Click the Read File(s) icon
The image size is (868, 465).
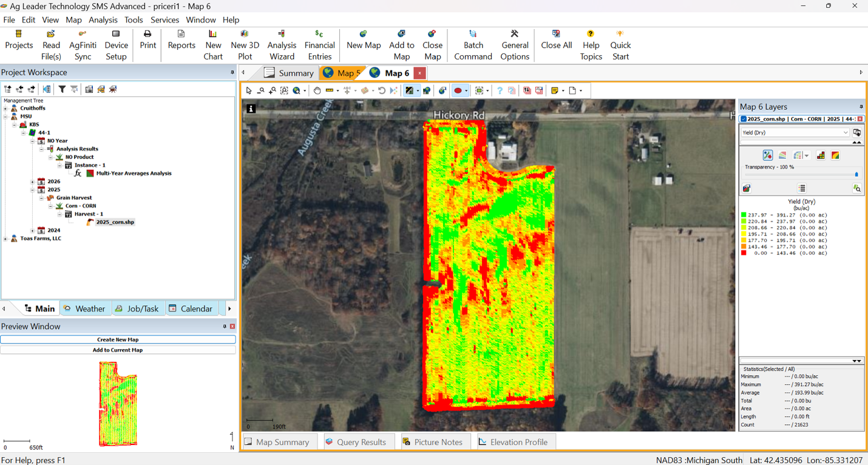[x=51, y=34]
